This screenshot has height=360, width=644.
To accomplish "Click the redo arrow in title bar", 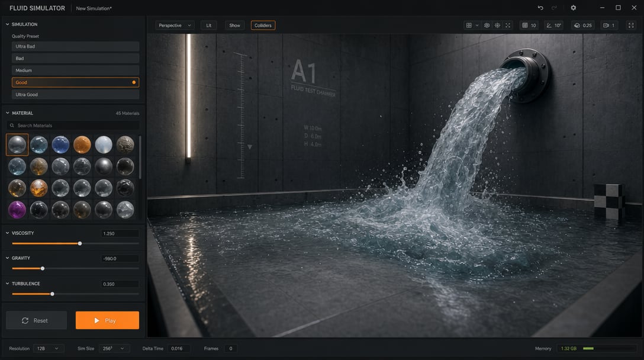I will [554, 8].
